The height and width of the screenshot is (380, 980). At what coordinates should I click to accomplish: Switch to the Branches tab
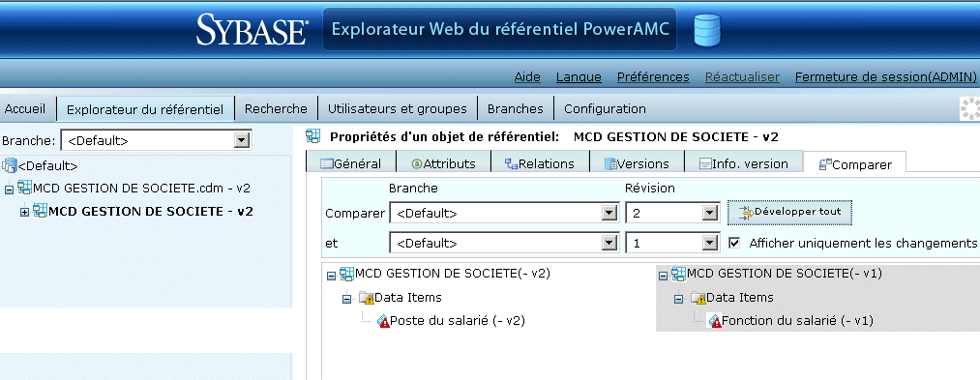(516, 108)
